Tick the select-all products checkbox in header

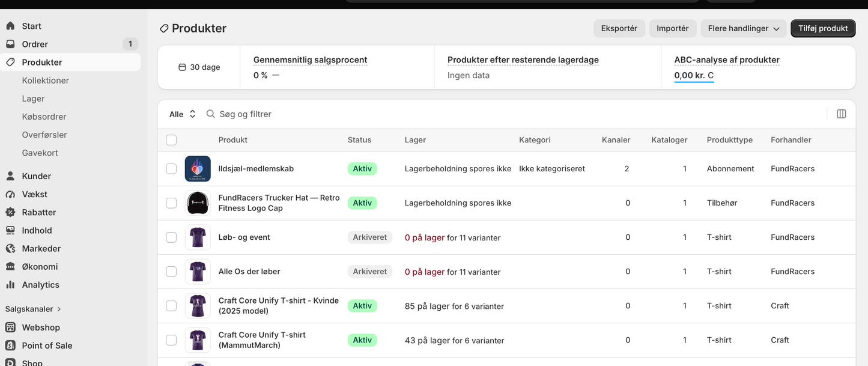click(171, 140)
